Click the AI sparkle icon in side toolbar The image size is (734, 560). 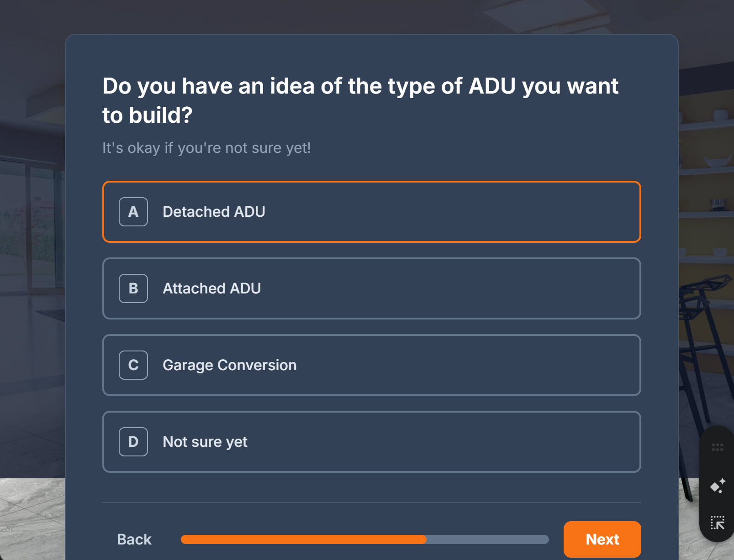click(718, 486)
